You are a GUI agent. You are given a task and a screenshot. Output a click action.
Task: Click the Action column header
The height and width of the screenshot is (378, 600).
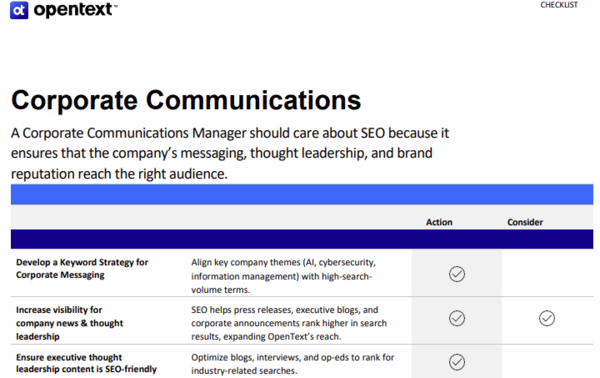pos(439,222)
